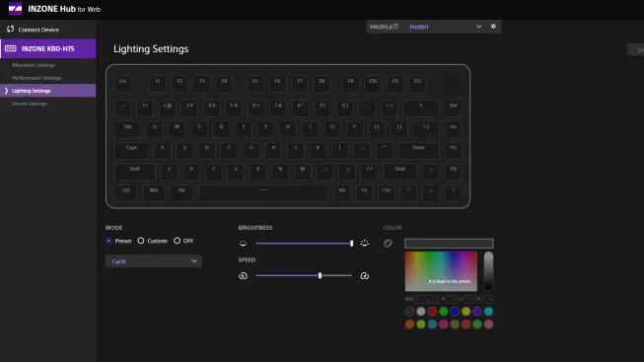Click the speed slider handle
Screen dimensions: 644x362
(x=320, y=276)
